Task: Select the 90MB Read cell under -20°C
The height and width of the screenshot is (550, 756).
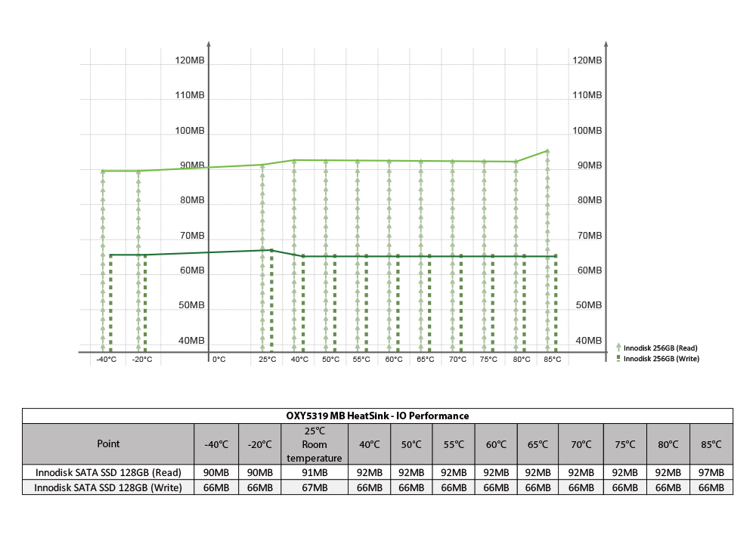Action: coord(259,472)
